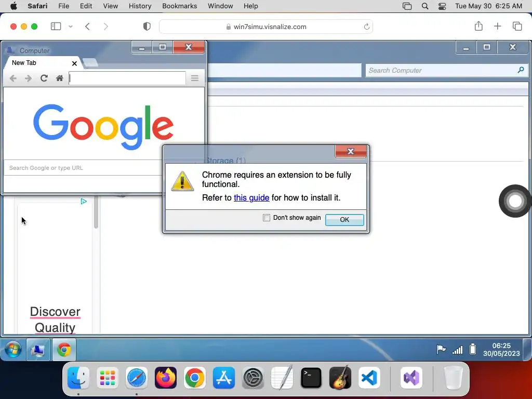Click the Action Center flag tray icon
Image resolution: width=532 pixels, height=399 pixels.
click(441, 349)
